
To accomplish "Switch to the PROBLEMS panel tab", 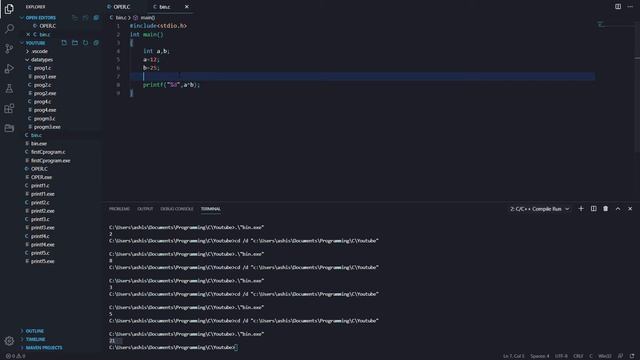I will pos(119,209).
